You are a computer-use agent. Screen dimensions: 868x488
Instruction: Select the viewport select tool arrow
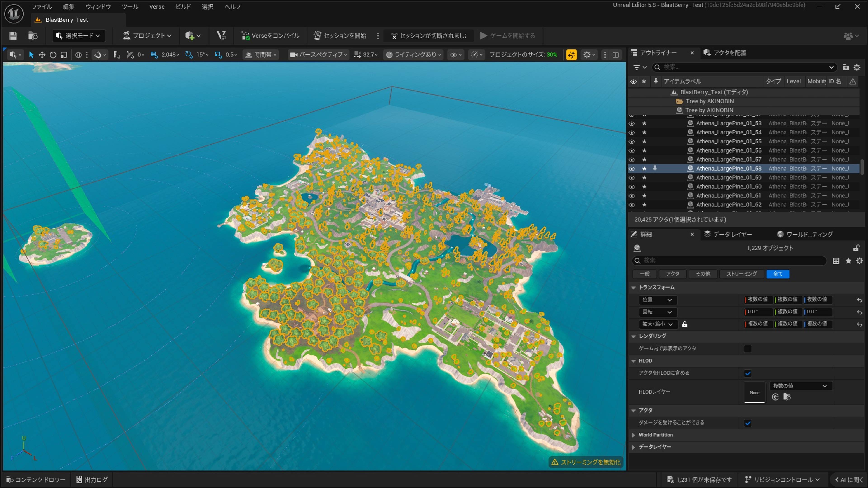[x=31, y=54]
